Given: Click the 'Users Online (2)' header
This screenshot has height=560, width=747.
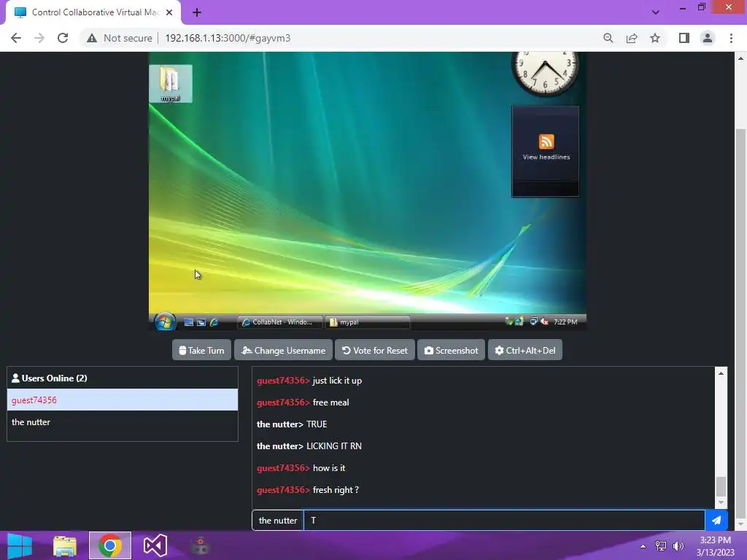Looking at the screenshot, I should [x=49, y=378].
